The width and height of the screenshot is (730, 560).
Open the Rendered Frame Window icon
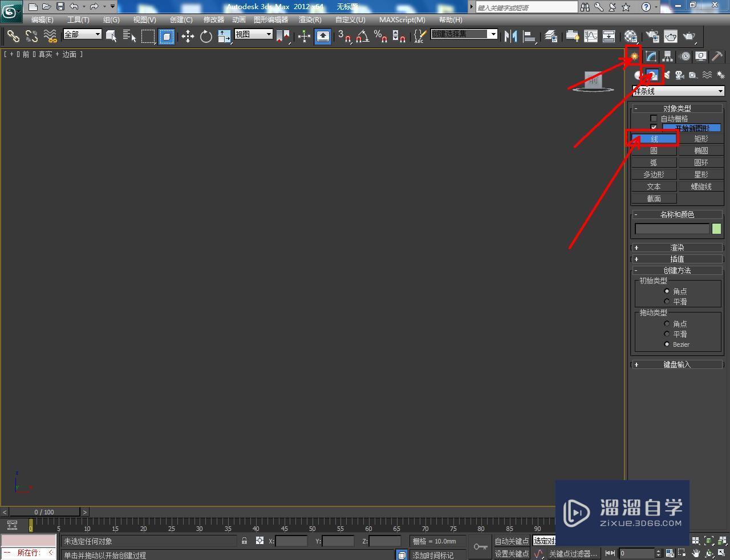[670, 36]
